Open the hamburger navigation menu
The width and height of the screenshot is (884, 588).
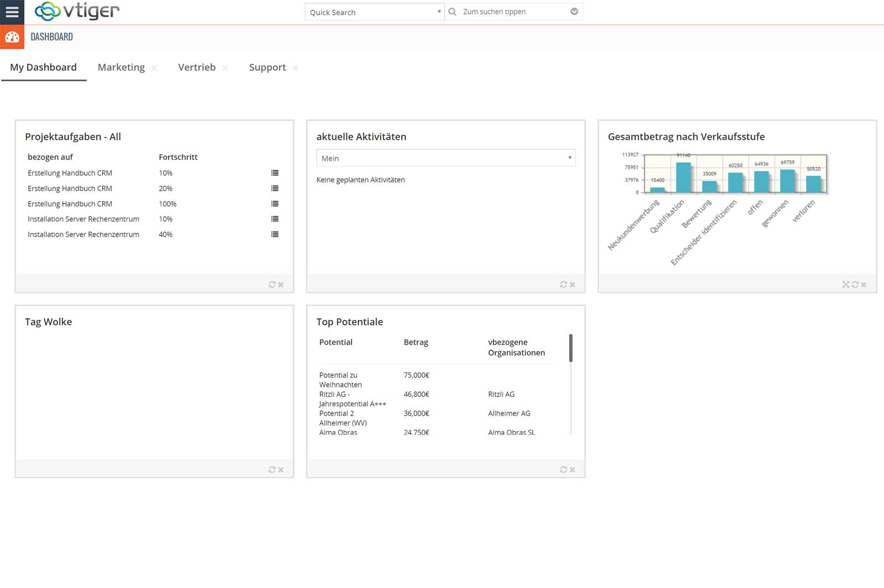point(12,12)
